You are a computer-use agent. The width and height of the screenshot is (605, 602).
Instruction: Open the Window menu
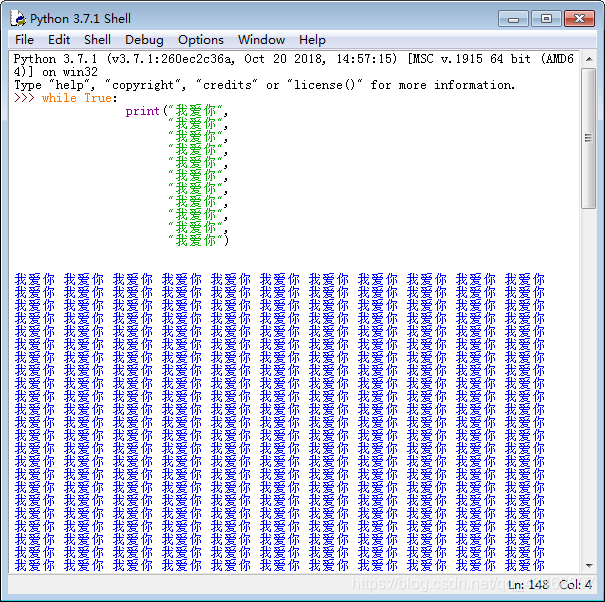[x=261, y=40]
